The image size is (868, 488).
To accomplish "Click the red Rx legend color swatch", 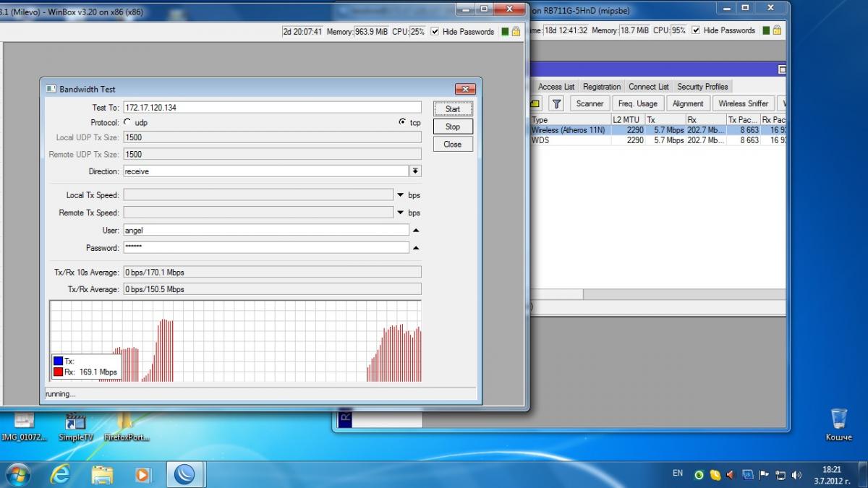I will (58, 372).
